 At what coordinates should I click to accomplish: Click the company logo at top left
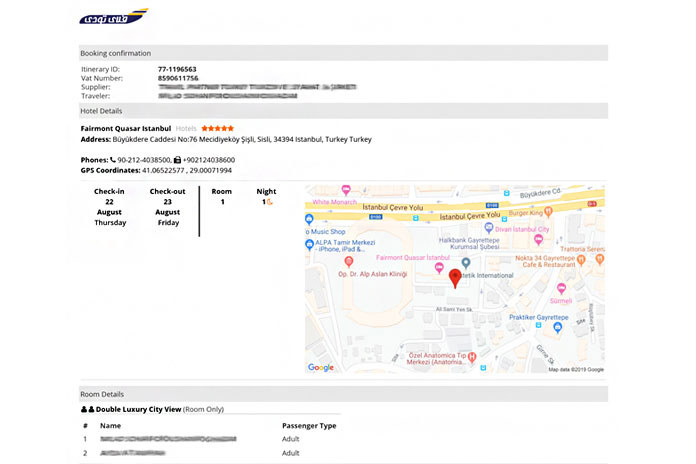pos(113,17)
